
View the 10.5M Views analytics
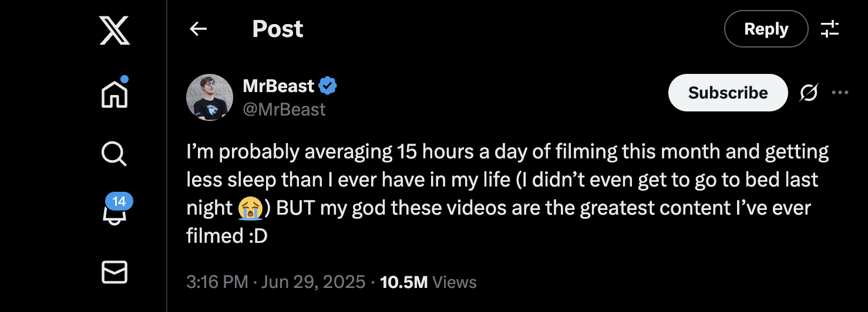pos(428,282)
